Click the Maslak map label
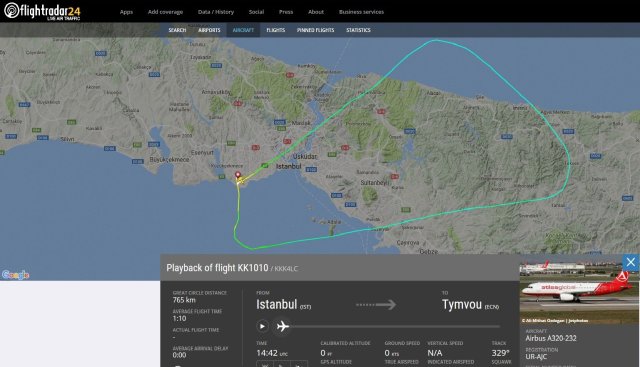The height and width of the screenshot is (367, 640). [x=301, y=123]
